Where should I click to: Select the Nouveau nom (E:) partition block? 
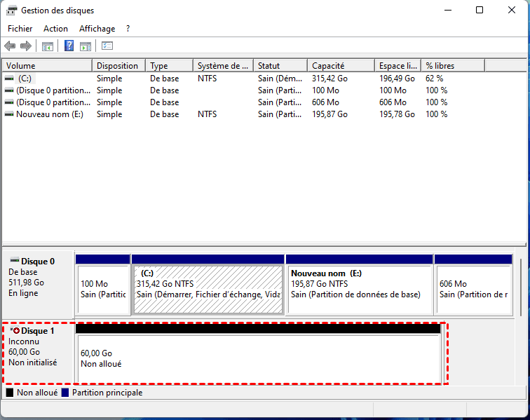(360, 285)
